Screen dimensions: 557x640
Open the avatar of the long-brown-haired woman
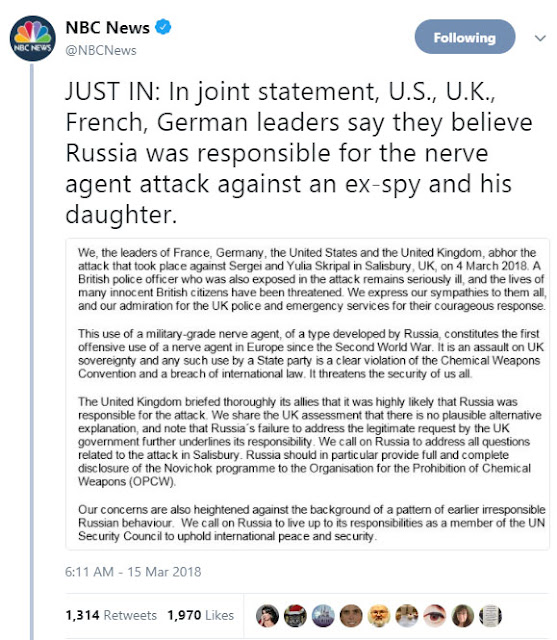coord(463,616)
